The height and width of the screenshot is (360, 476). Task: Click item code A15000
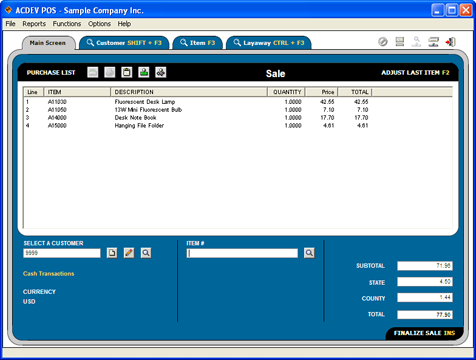coord(57,126)
